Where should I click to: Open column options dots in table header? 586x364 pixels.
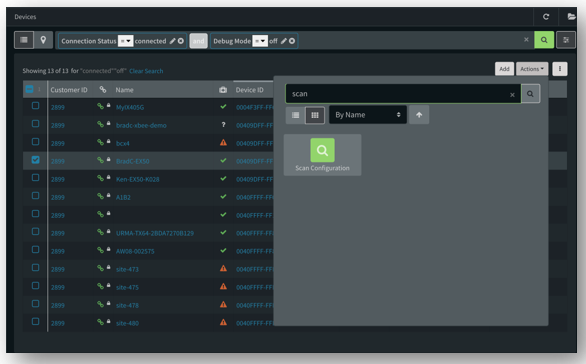(x=40, y=89)
